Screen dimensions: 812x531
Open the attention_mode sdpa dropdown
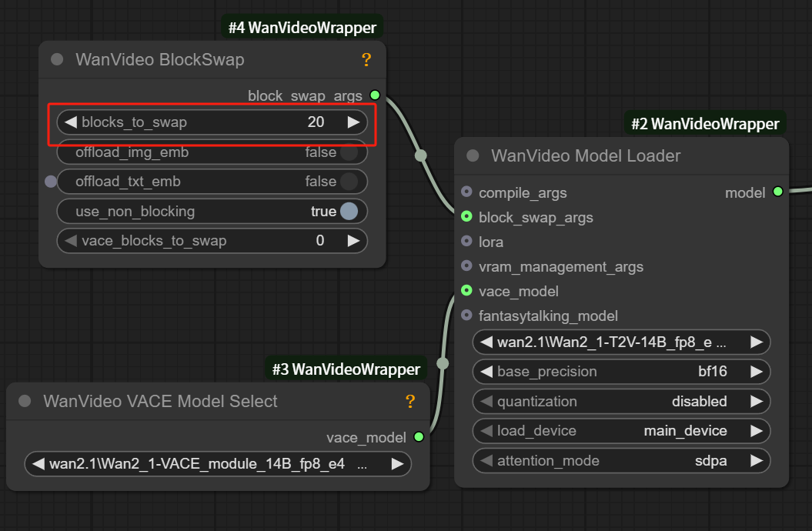click(621, 461)
